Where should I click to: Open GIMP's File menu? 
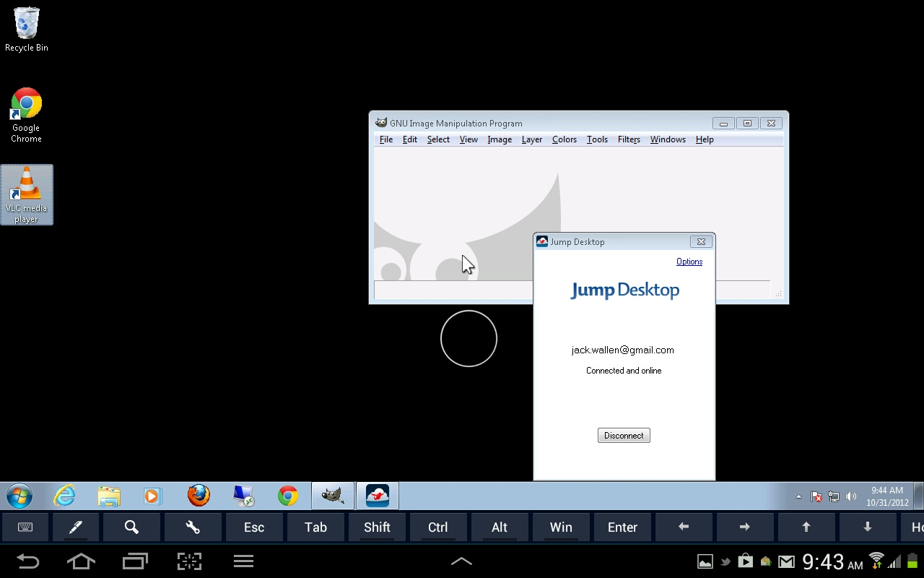385,139
